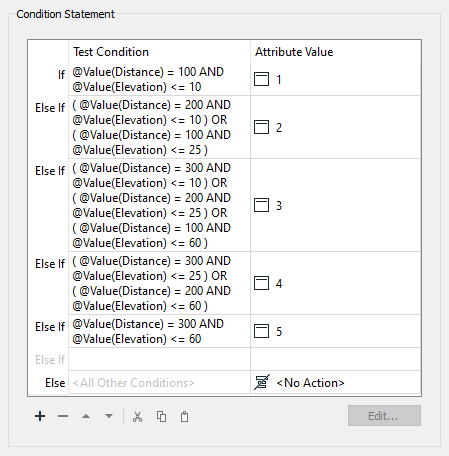The image size is (449, 456).
Task: Select the Else If condition for attribute value 5
Action: tap(159, 331)
